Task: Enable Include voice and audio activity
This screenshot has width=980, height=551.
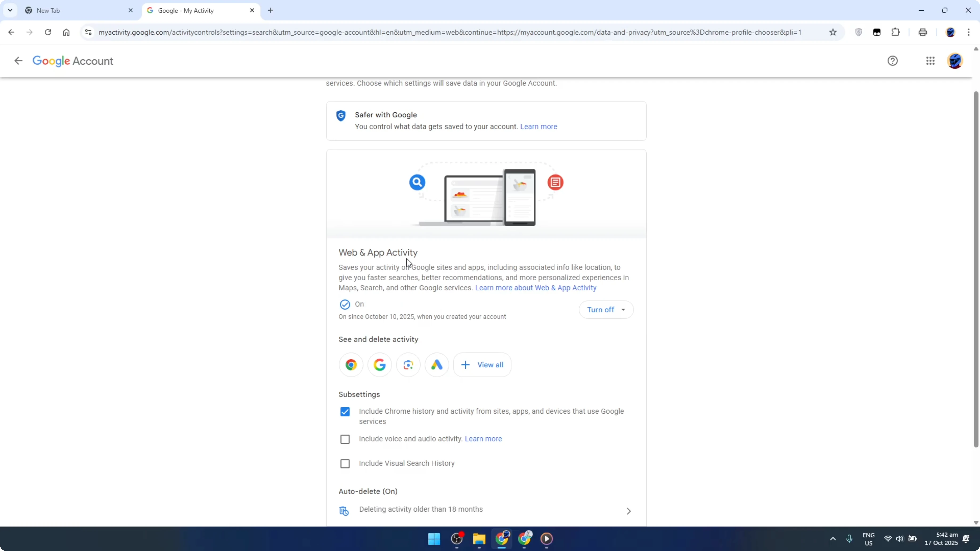Action: [345, 439]
